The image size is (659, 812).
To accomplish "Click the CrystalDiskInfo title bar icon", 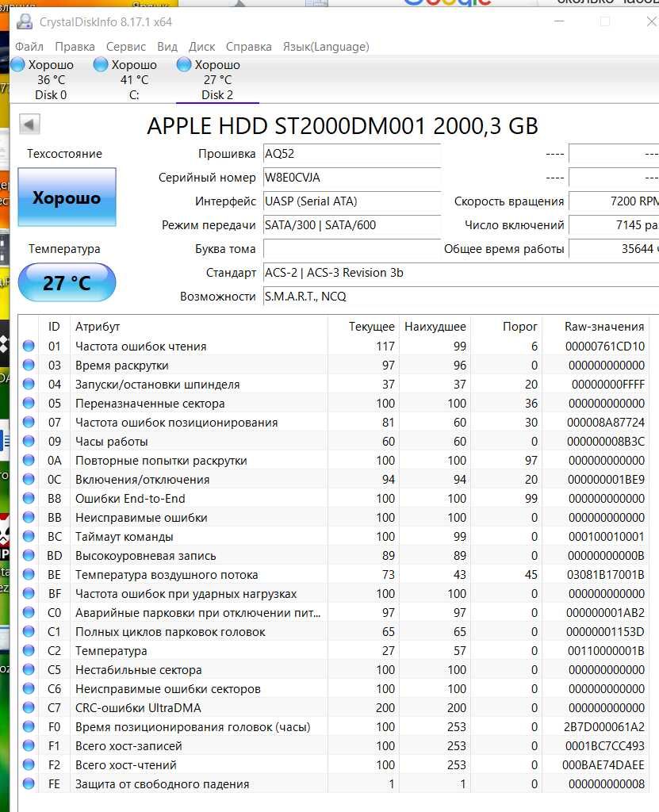I will coord(25,21).
